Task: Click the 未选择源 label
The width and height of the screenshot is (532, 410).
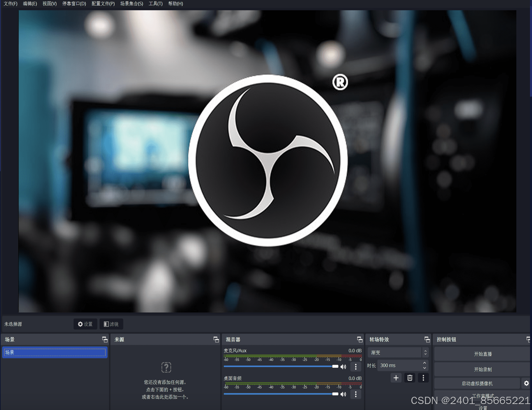Action: click(x=13, y=324)
